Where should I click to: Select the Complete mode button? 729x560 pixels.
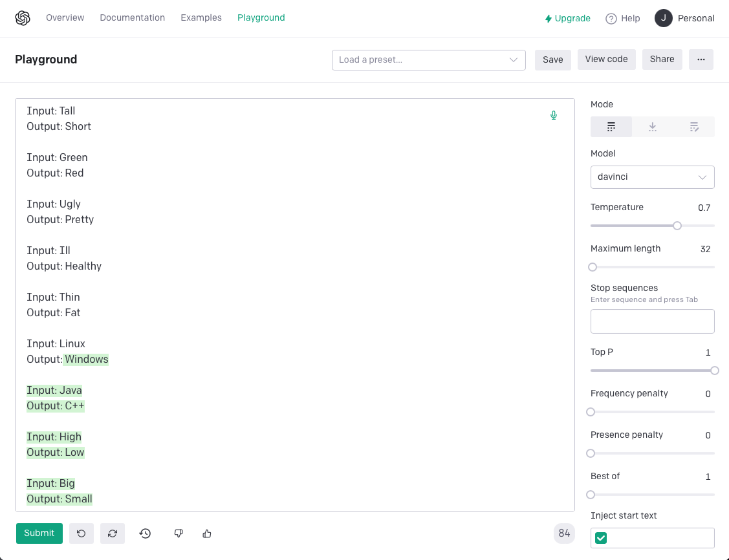coord(611,127)
